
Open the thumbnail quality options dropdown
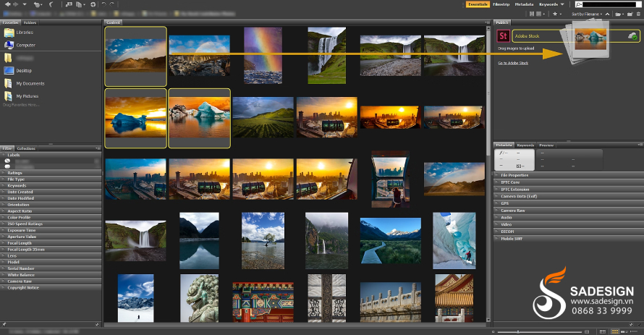point(539,14)
